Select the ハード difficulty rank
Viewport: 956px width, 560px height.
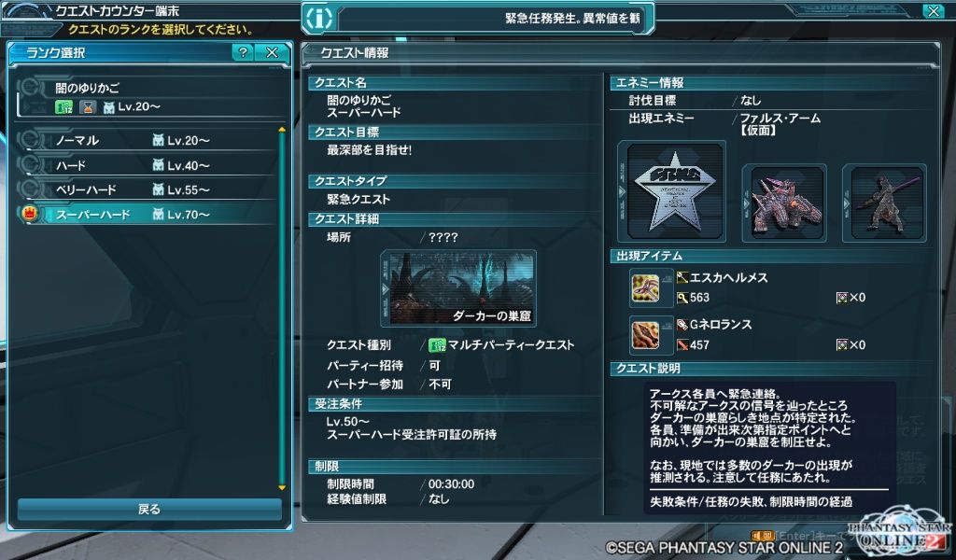click(147, 165)
